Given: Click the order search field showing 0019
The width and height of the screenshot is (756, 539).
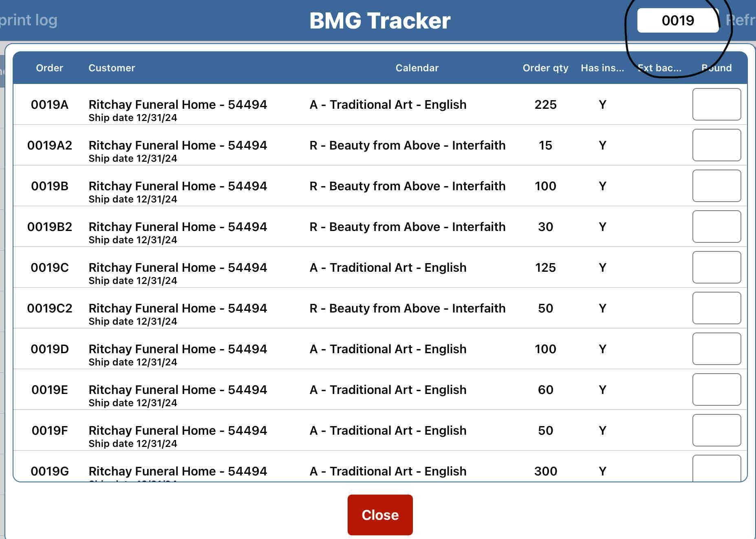Looking at the screenshot, I should click(x=677, y=20).
